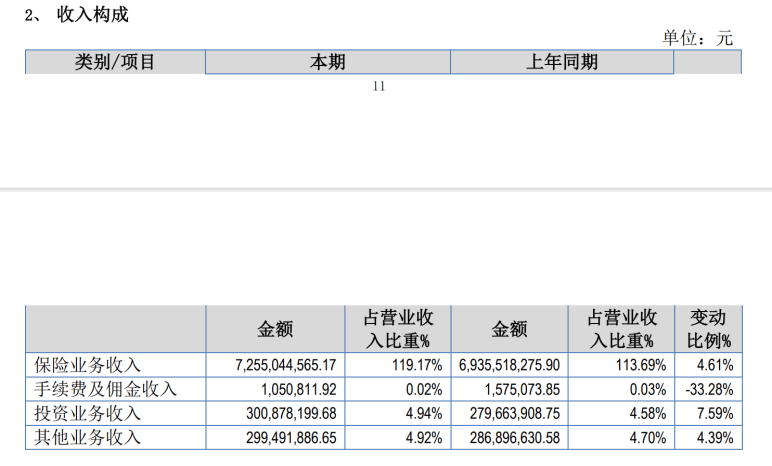Select the 7.59% change cell
This screenshot has height=466, width=772.
715,413
